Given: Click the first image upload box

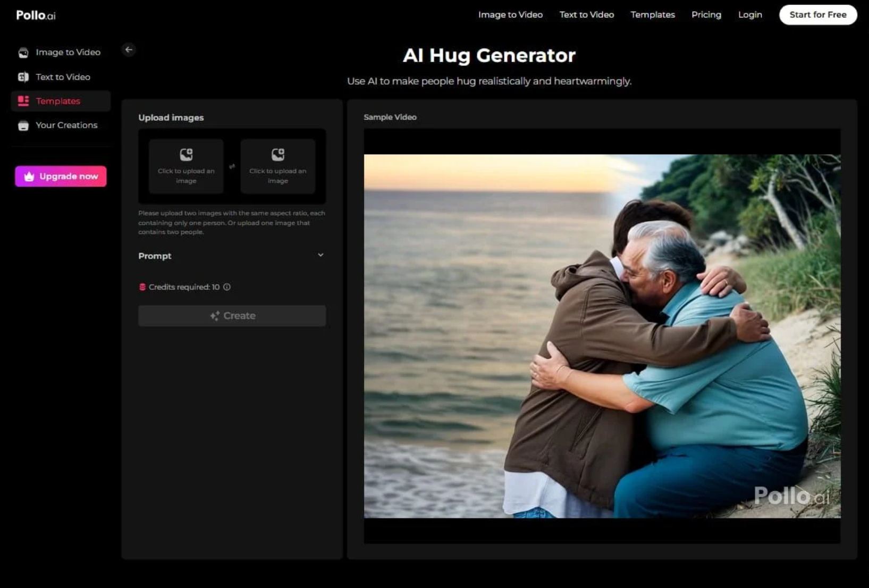Looking at the screenshot, I should click(186, 166).
